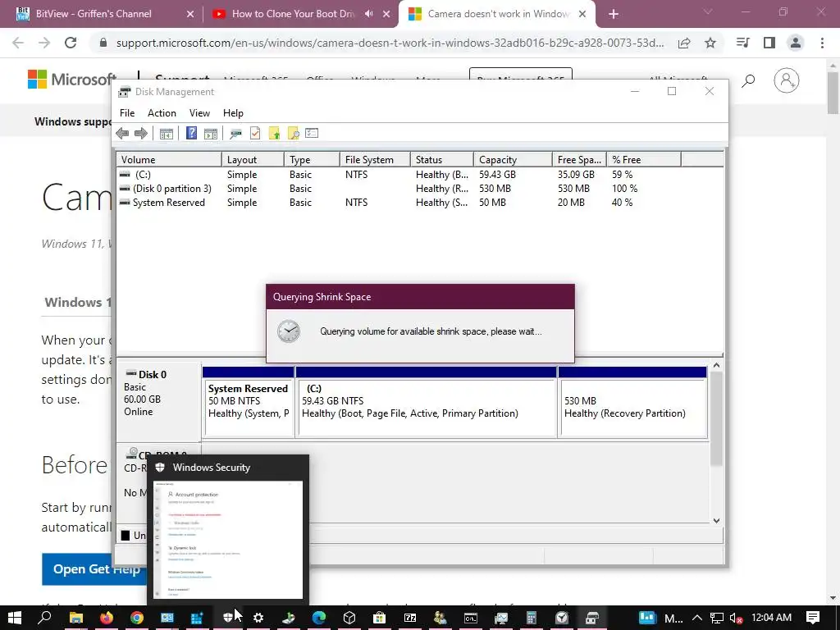This screenshot has height=630, width=840.
Task: Click the Chrome back navigation arrow
Action: (x=18, y=43)
